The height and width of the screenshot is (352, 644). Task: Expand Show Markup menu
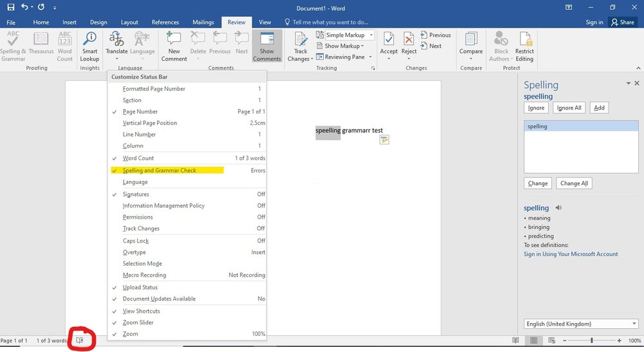[x=340, y=46]
